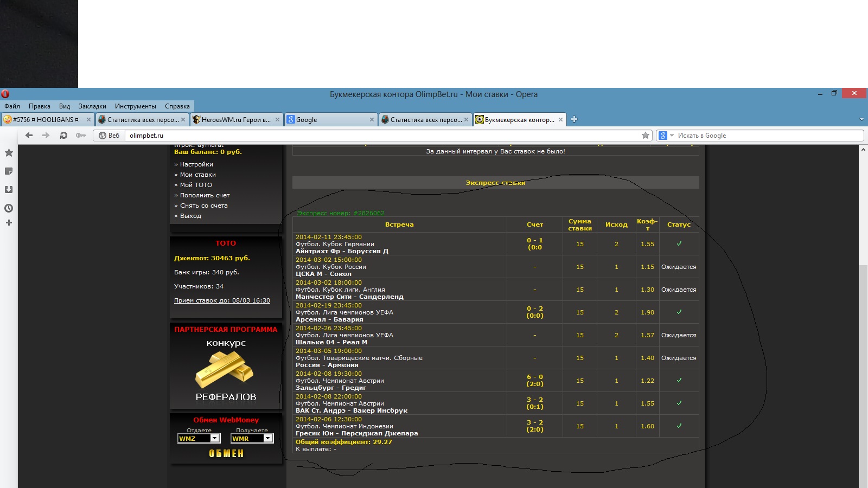Select the Букмекерская контора tab
Screen dimensions: 868x488
[x=520, y=120]
